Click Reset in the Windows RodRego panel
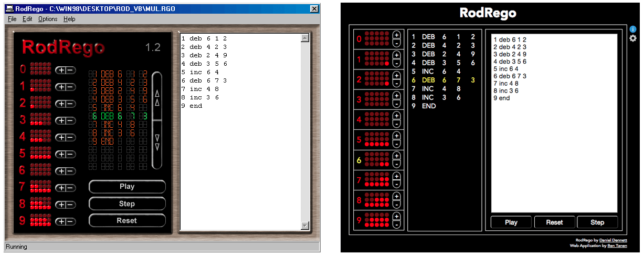Image resolution: width=644 pixels, height=254 pixels. point(127,221)
